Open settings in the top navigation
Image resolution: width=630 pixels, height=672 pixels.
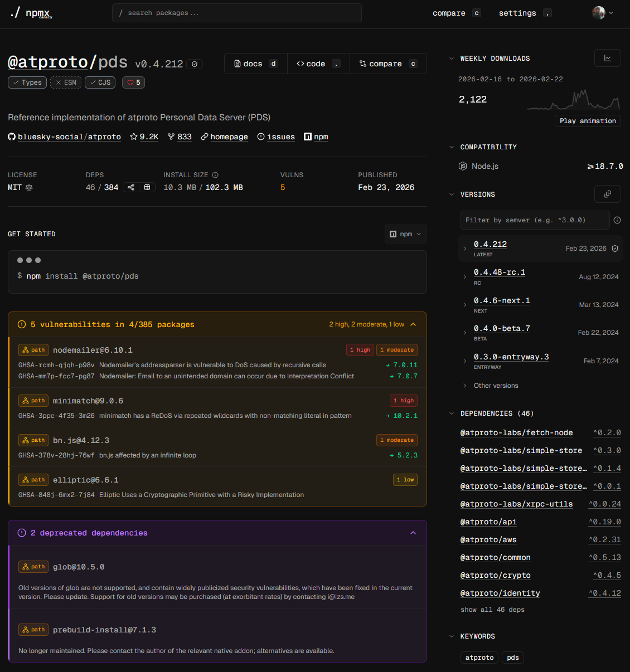click(x=517, y=13)
